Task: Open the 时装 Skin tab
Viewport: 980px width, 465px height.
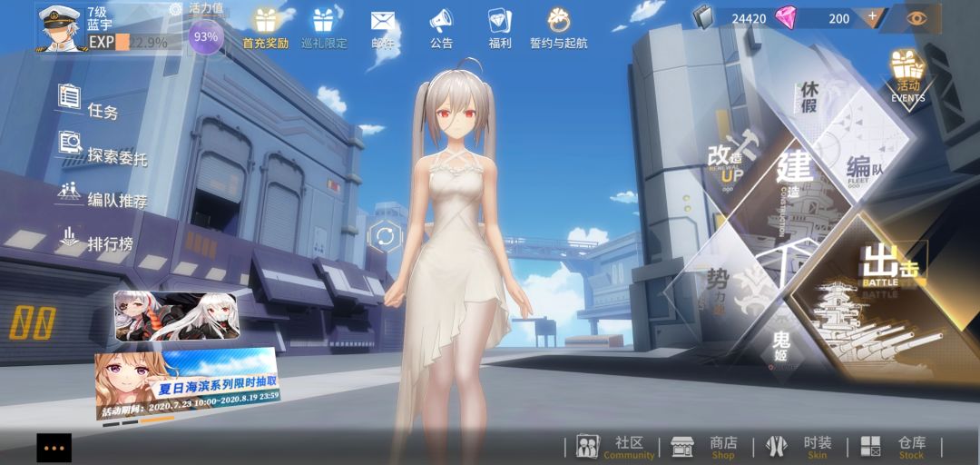Action: tap(799, 447)
